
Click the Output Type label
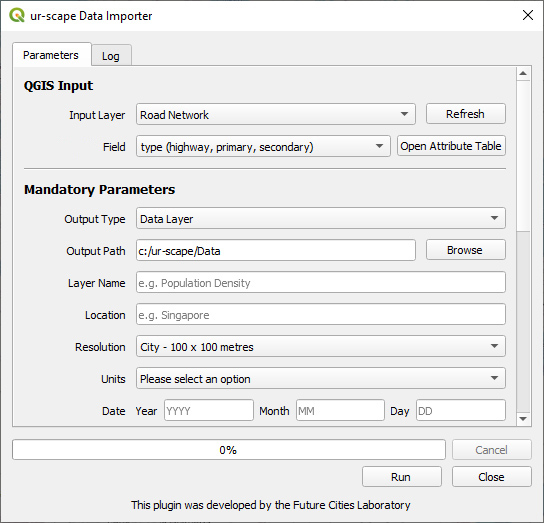point(95,219)
